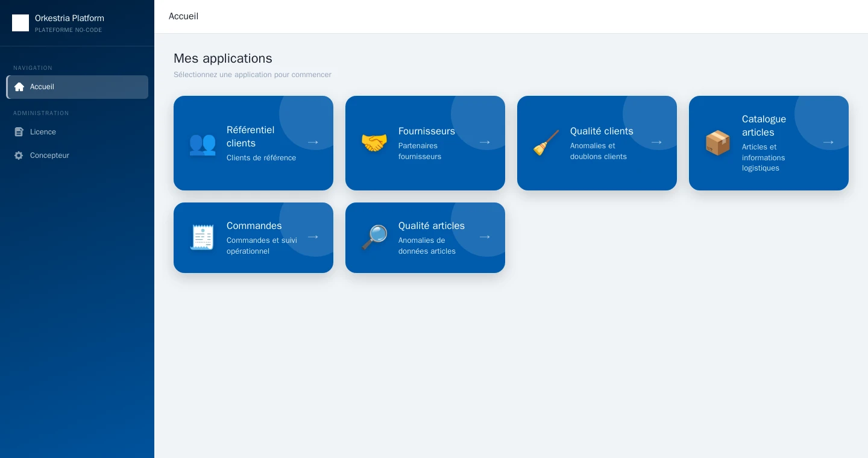Click the receipt icon on Commandes card
Screen dimensions: 868x458
coord(203,237)
